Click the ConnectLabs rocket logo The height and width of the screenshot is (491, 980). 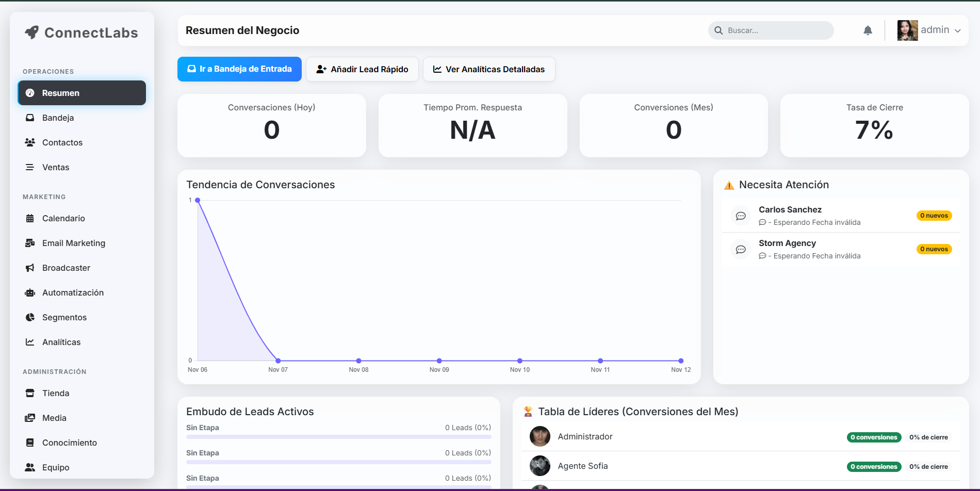point(32,32)
